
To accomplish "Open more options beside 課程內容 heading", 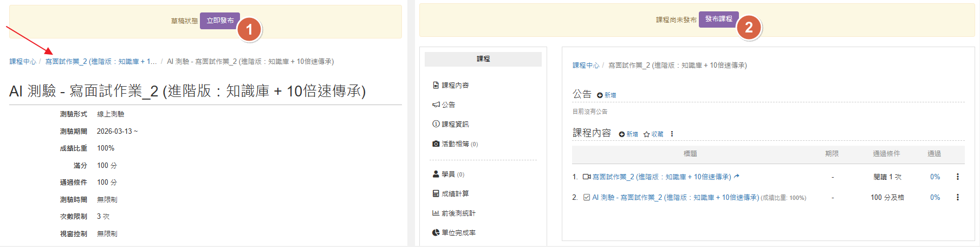I will click(x=672, y=134).
